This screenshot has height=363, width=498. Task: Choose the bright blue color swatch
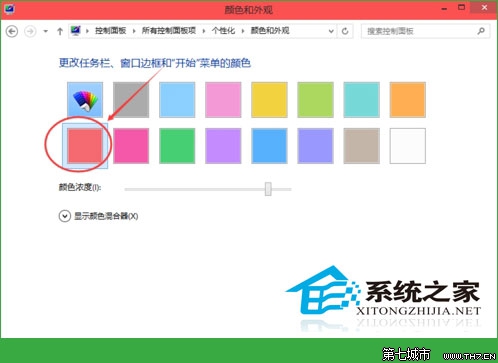269,146
